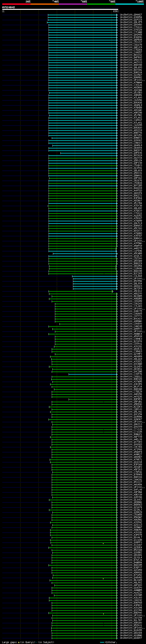
Task: Open hit UniRef100_Q9LVF5
Action: pyautogui.click(x=131, y=22)
